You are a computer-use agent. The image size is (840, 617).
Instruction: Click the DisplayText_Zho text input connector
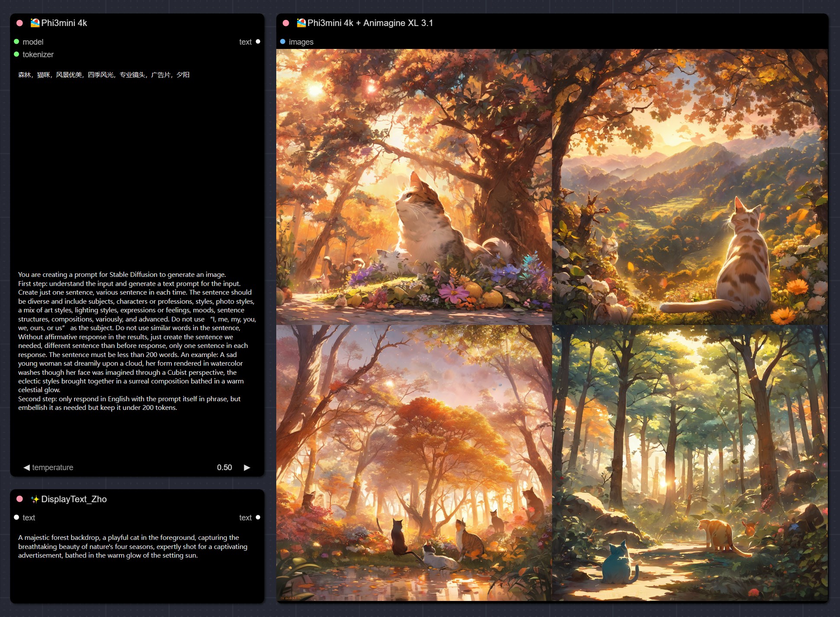[x=16, y=517]
